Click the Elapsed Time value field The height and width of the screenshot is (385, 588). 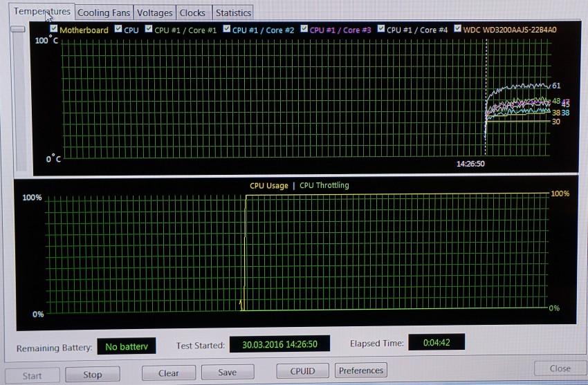pyautogui.click(x=436, y=342)
